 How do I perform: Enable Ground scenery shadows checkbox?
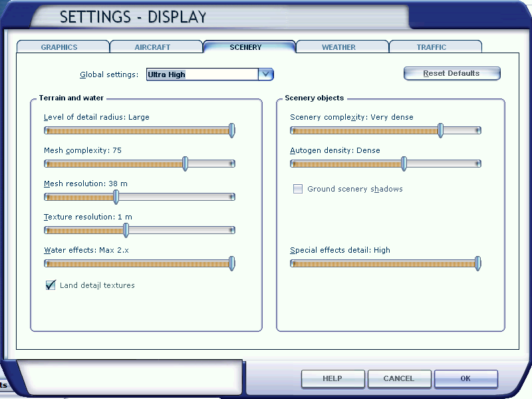(298, 190)
